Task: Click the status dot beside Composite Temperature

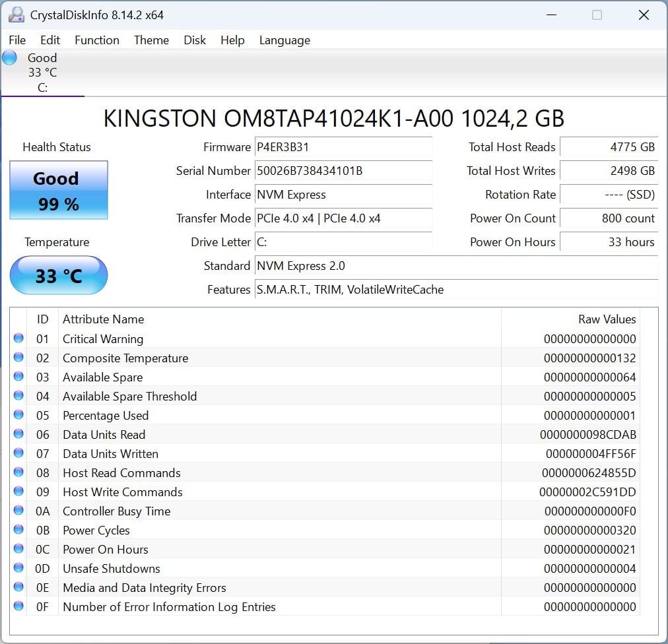Action: coord(18,358)
